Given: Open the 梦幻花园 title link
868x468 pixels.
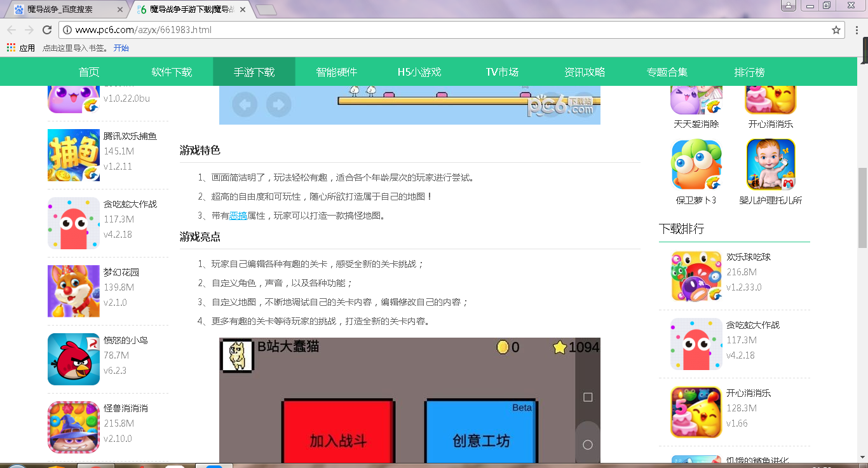Looking at the screenshot, I should pyautogui.click(x=121, y=272).
